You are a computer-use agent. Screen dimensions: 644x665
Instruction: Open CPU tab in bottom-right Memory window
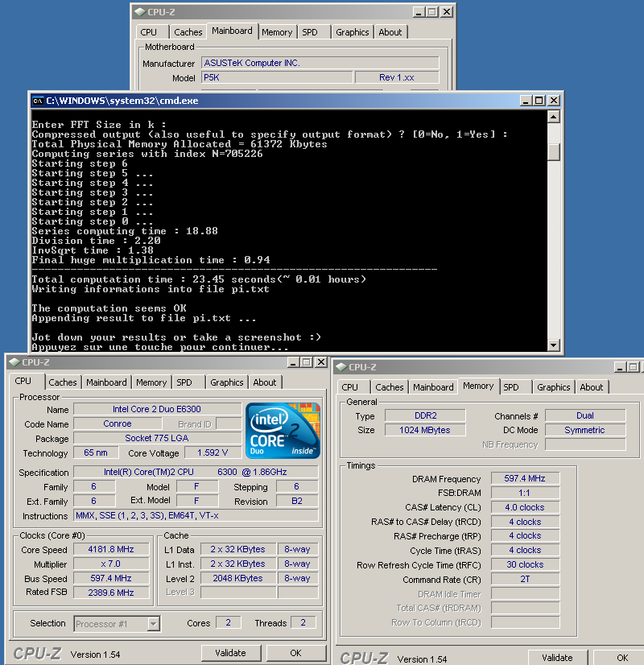pos(349,387)
